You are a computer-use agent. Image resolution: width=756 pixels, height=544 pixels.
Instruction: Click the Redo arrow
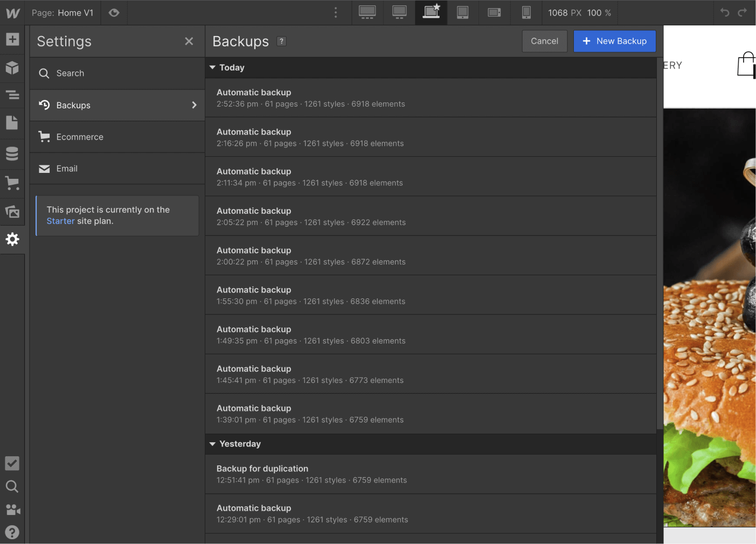click(743, 12)
